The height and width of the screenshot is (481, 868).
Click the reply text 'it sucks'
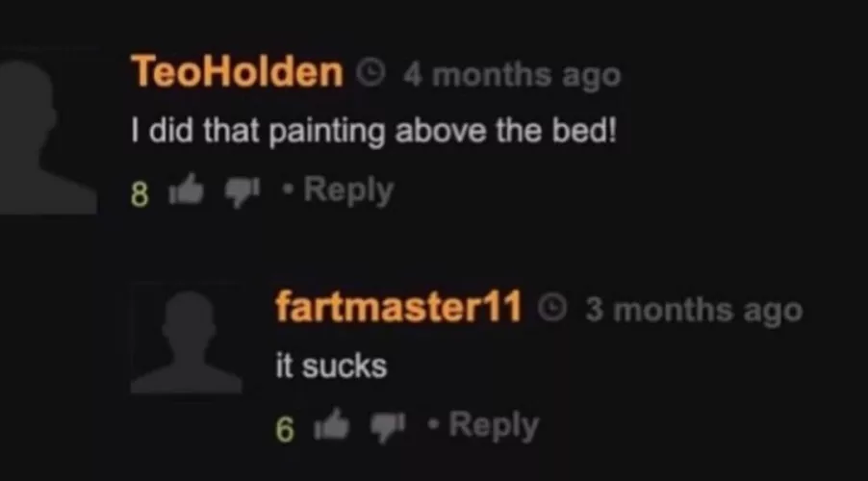[x=331, y=367]
